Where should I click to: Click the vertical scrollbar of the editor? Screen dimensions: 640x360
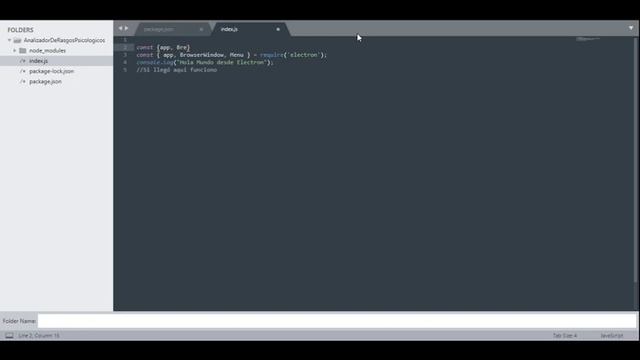pyautogui.click(x=636, y=159)
